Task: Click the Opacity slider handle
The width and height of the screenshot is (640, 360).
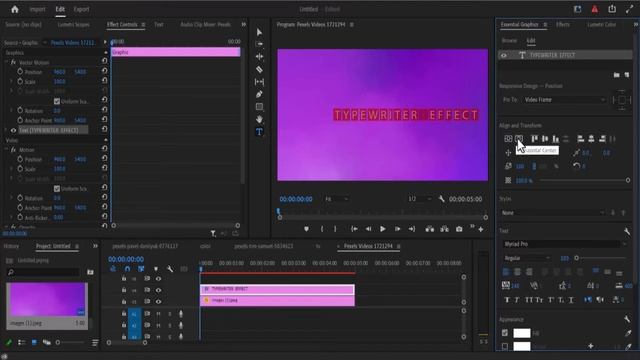Action: pyautogui.click(x=628, y=180)
